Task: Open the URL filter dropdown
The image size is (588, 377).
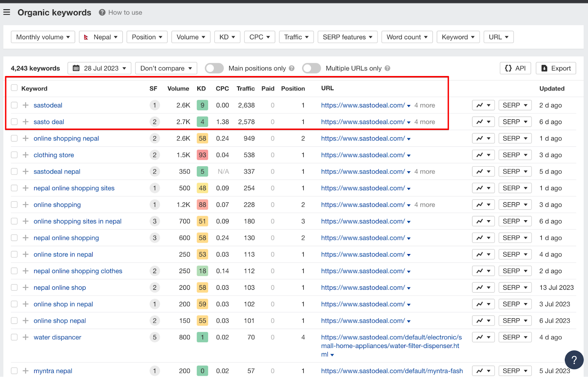Action: point(499,37)
